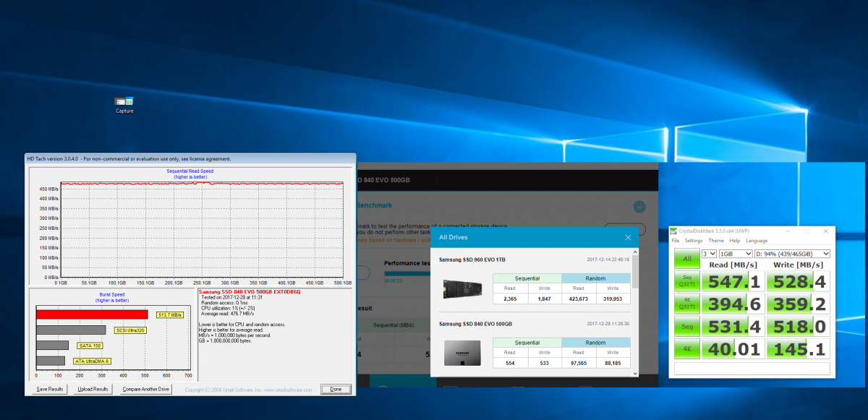Run the 4K Q32T1 test
The image size is (868, 420).
686,304
